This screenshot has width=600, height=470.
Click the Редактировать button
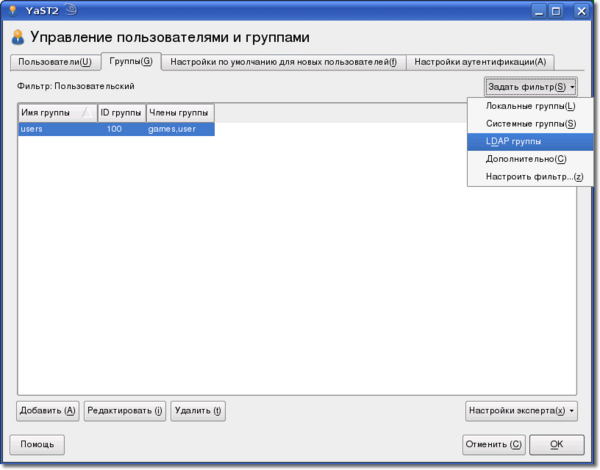[124, 410]
